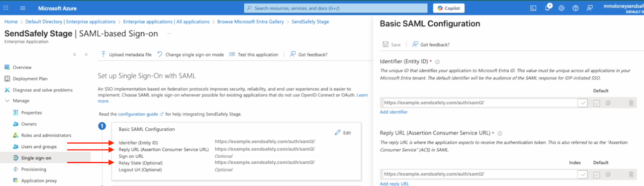Go to Microsoft Azure home title
644x186 pixels.
coord(57,8)
